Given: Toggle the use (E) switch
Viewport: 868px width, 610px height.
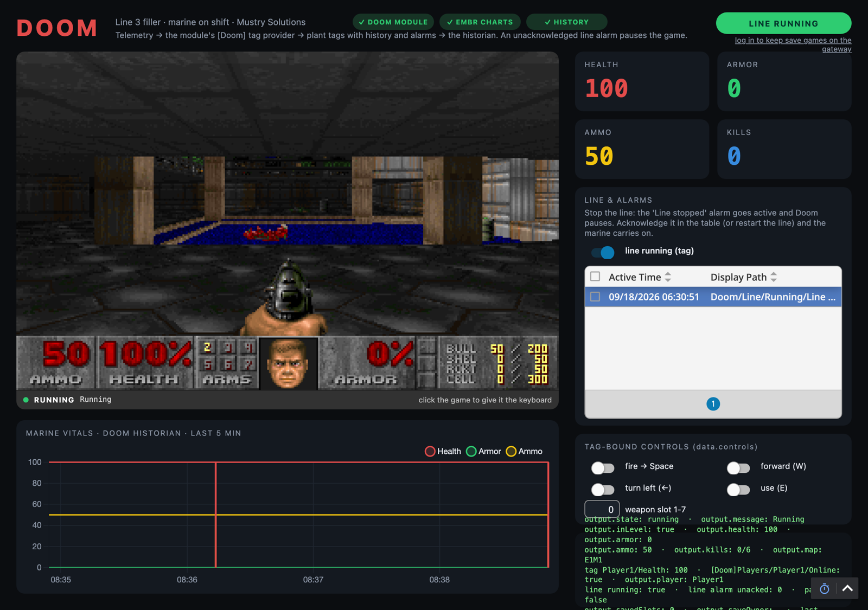Looking at the screenshot, I should click(738, 489).
